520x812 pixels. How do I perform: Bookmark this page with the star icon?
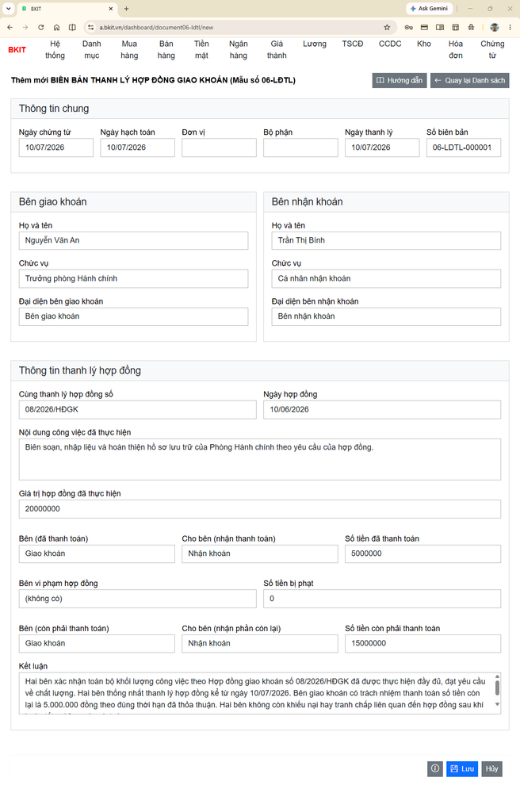(387, 28)
